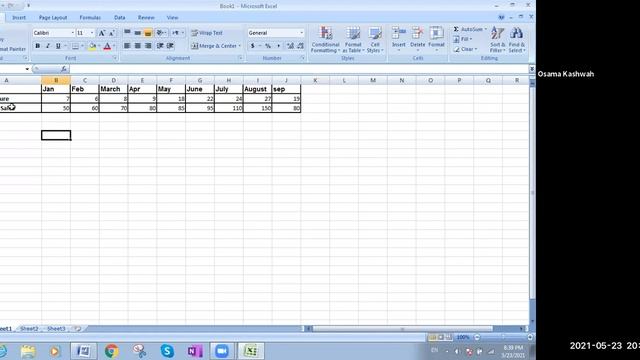Switch to Data tab
Screen dimensions: 640x360
coord(120,18)
